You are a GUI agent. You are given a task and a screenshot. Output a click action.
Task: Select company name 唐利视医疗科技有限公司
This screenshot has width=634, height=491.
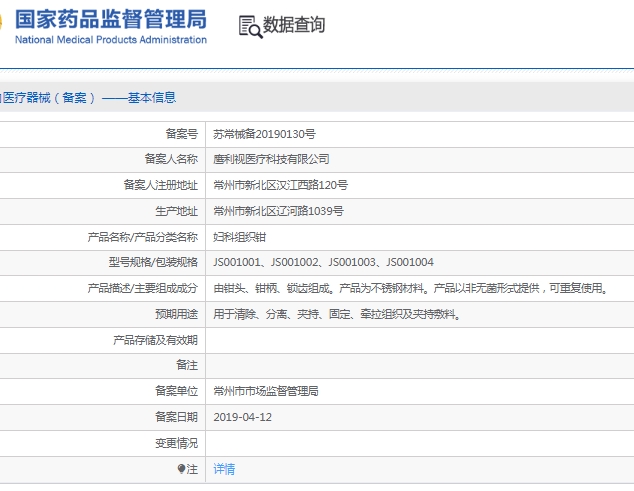point(271,159)
